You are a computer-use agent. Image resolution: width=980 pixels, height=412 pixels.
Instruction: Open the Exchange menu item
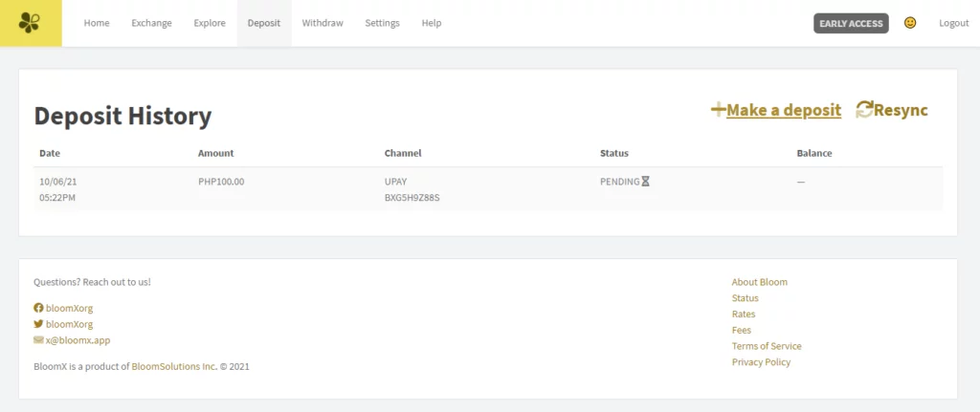[151, 23]
